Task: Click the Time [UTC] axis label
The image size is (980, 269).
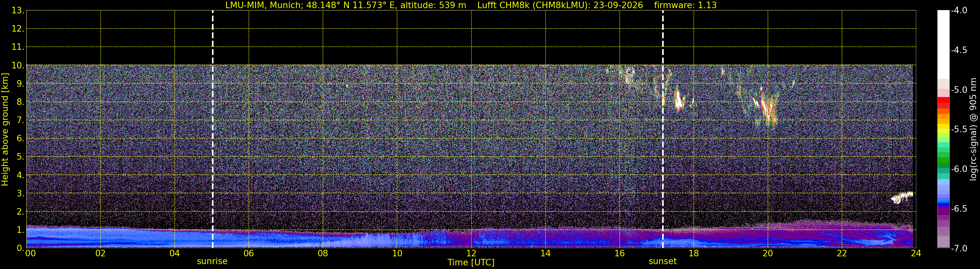Action: (x=471, y=262)
